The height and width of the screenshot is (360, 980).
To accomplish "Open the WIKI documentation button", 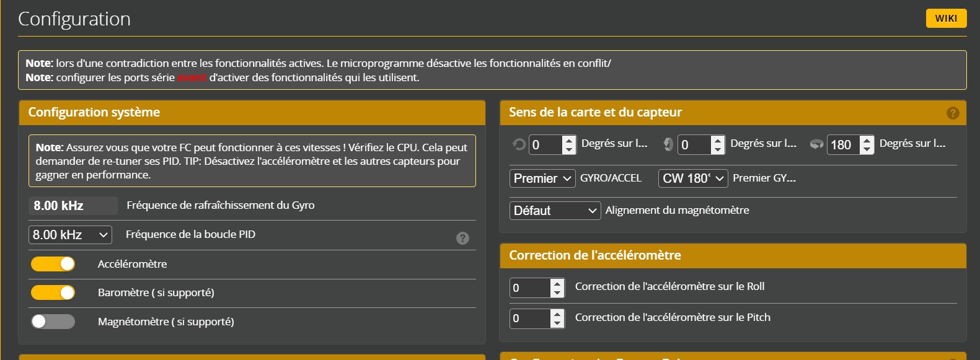I will point(945,18).
